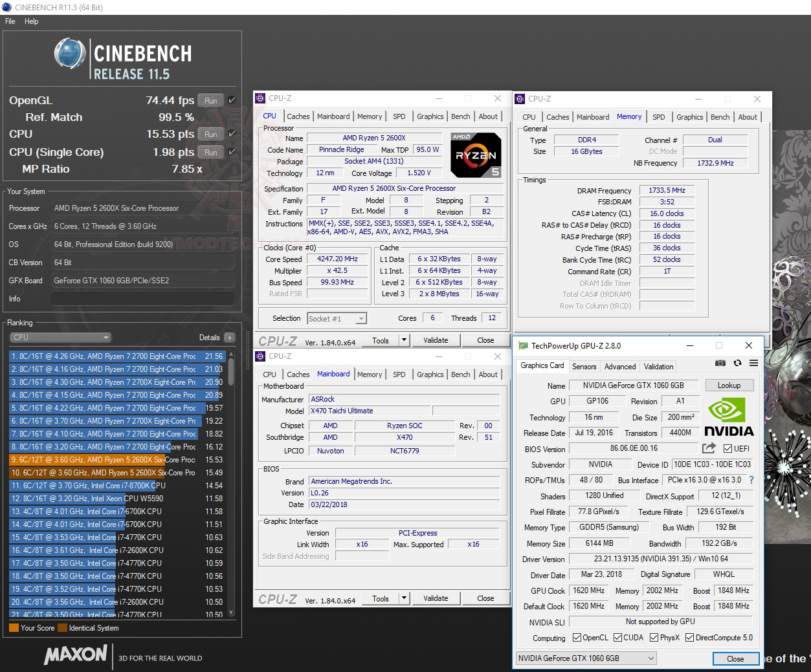The height and width of the screenshot is (672, 811).
Task: Toggle the OpenCL checkbox
Action: coord(577,638)
